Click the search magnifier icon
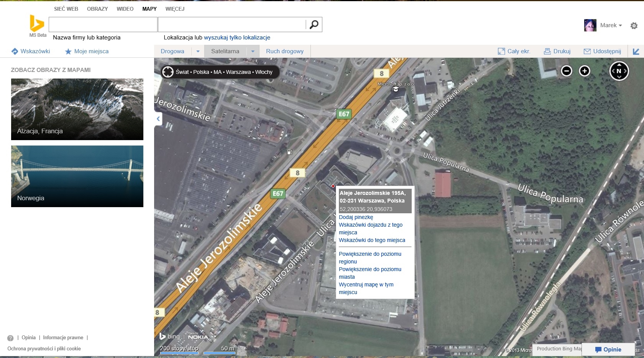The image size is (644, 358). (314, 25)
